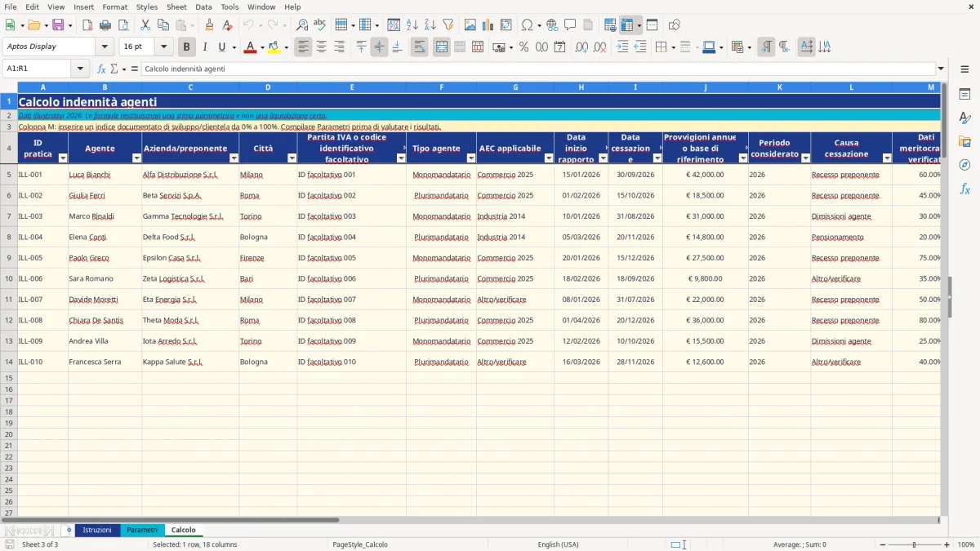Open sidebar Properties panel
This screenshot has width=980, height=551.
coord(964,95)
